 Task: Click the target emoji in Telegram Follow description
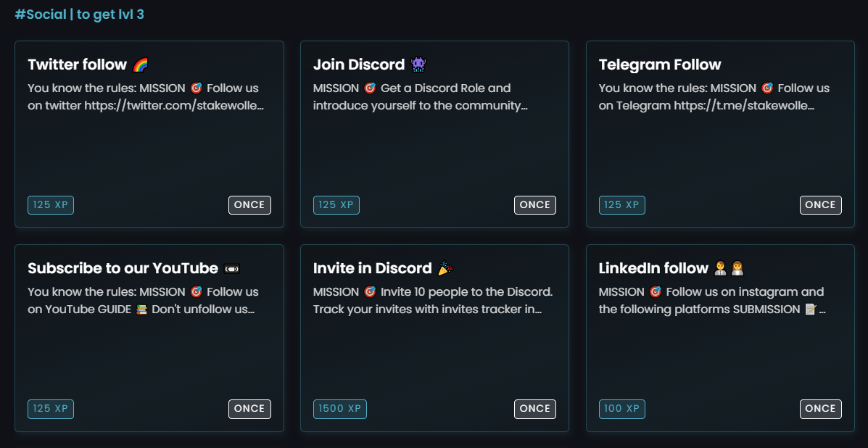click(767, 88)
